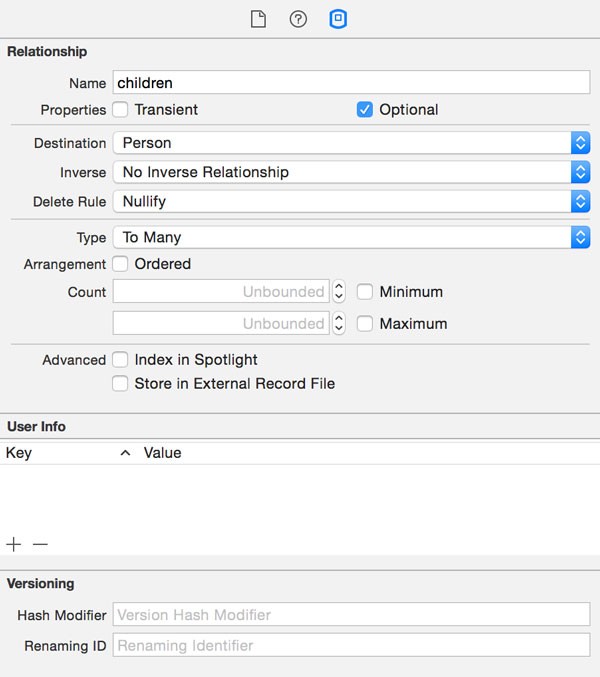Screen dimensions: 600x677
Task: Click the maximum count stepper arrows
Action: point(339,323)
